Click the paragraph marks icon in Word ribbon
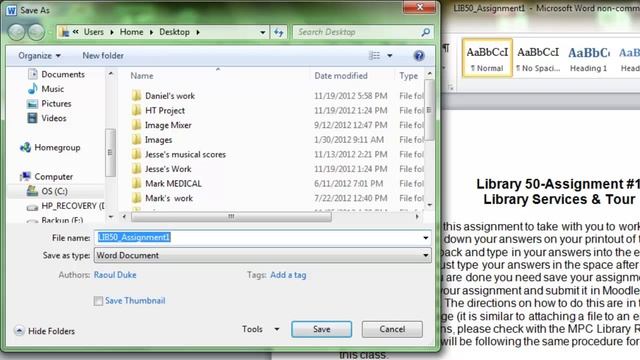This screenshot has width=640, height=360. tap(446, 49)
